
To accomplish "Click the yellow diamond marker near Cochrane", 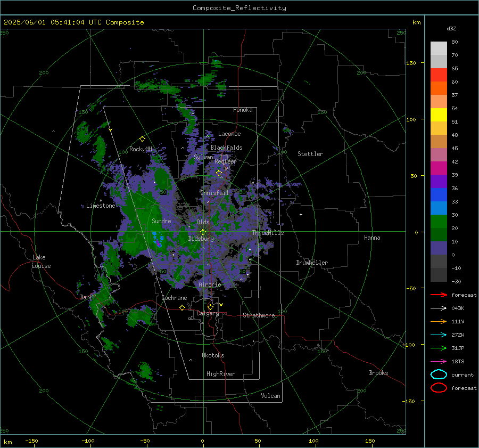I will (x=183, y=308).
